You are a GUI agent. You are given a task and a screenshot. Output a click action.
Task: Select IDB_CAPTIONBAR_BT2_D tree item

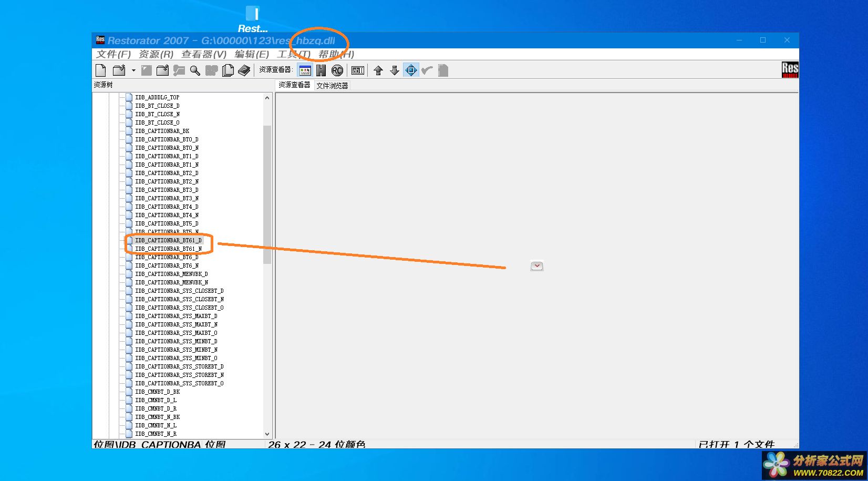(167, 173)
